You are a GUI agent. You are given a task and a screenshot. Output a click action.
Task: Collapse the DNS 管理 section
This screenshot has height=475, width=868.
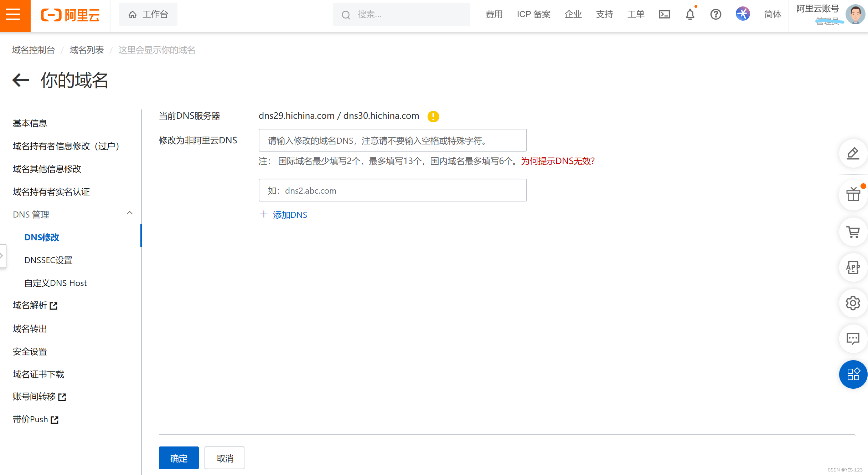coord(130,213)
